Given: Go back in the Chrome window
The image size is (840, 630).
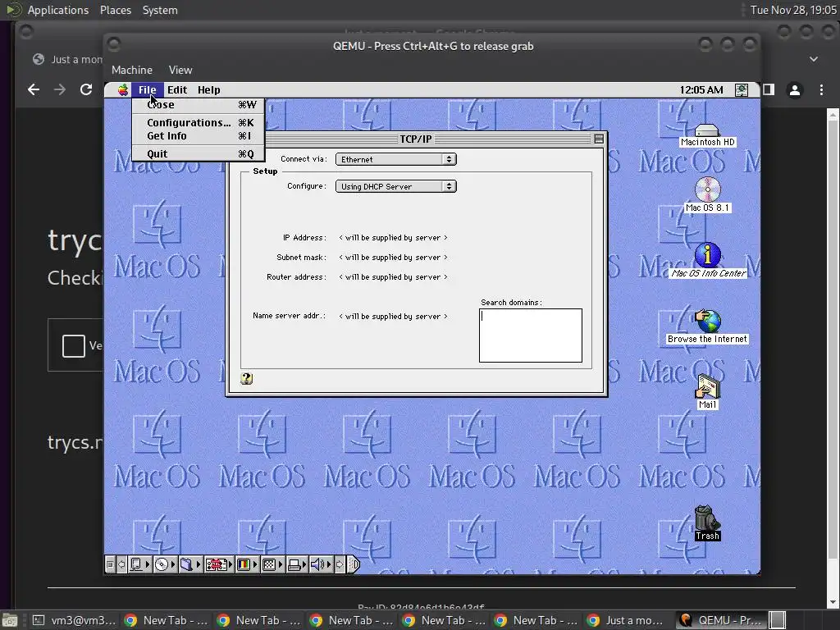Looking at the screenshot, I should coord(34,89).
